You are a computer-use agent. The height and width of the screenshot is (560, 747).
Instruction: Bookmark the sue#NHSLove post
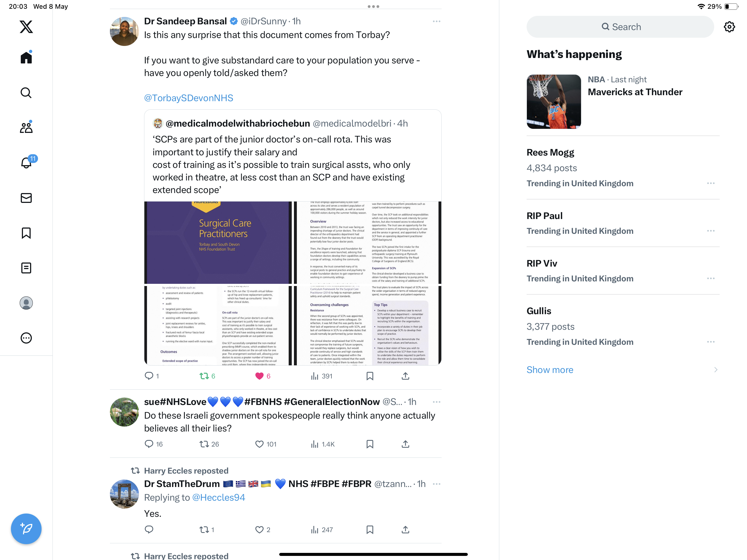[x=370, y=444]
